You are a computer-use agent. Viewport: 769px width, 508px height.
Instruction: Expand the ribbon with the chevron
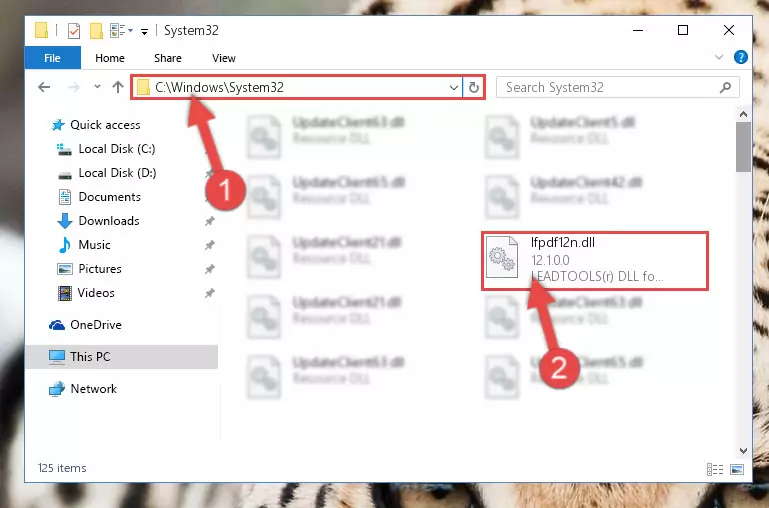pyautogui.click(x=718, y=57)
